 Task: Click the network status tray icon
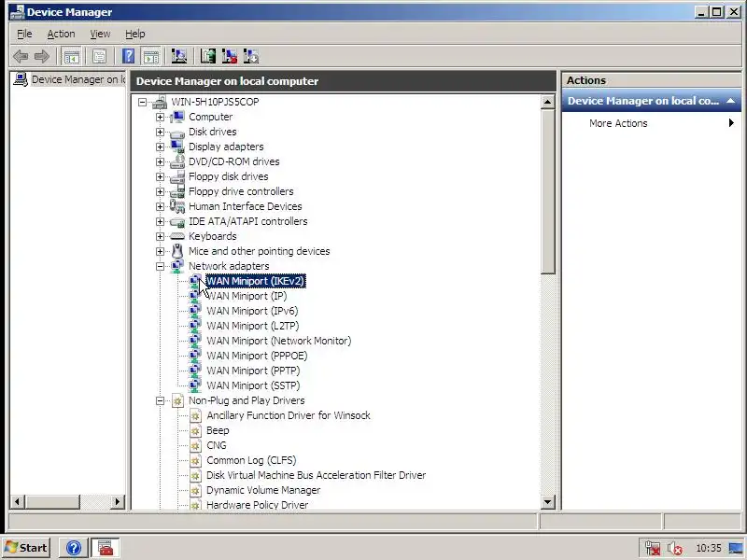pyautogui.click(x=652, y=548)
